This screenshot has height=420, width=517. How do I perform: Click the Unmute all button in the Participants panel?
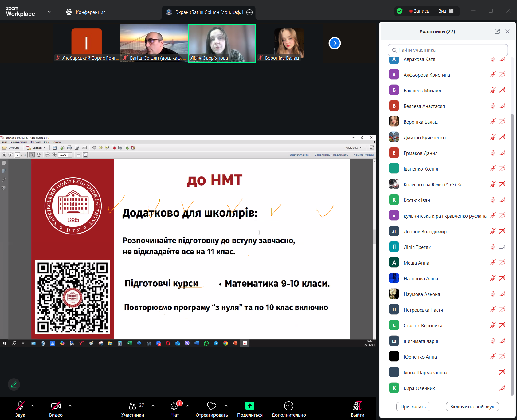(x=472, y=407)
